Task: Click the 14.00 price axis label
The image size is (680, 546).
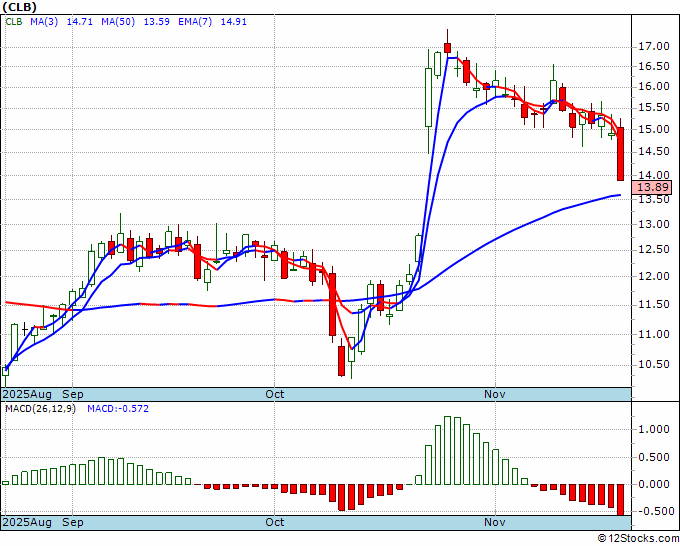Action: (654, 175)
